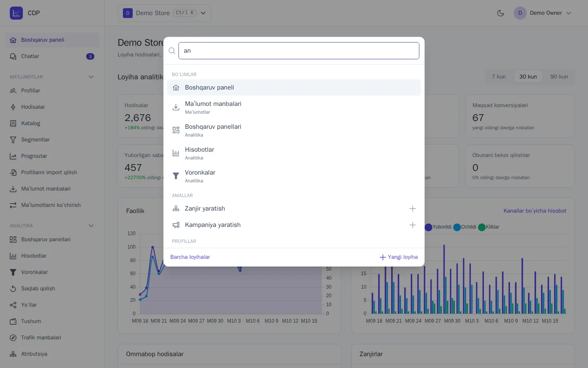Open Yo'llar in the sidebar
This screenshot has width=588, height=368.
(52, 305)
